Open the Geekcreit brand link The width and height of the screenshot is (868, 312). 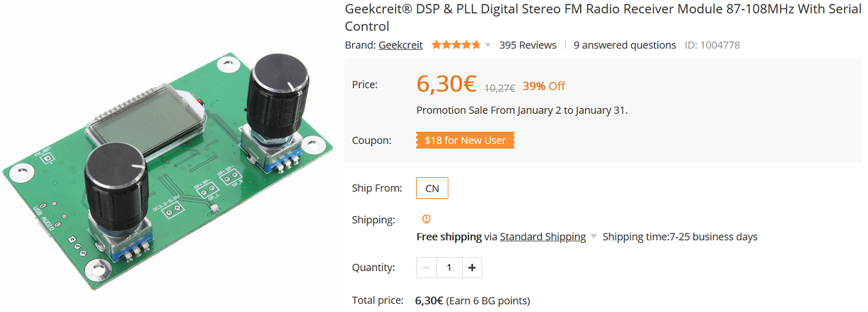401,45
